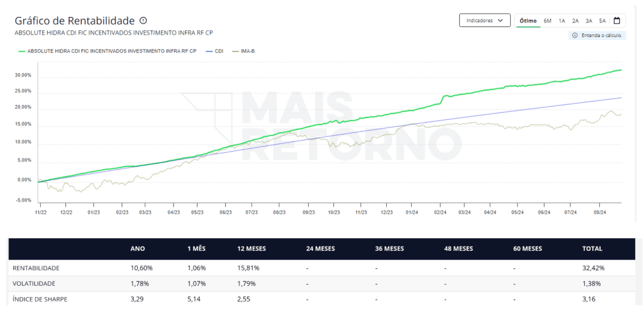Click the 10,60% rentabilidade value

click(x=142, y=268)
